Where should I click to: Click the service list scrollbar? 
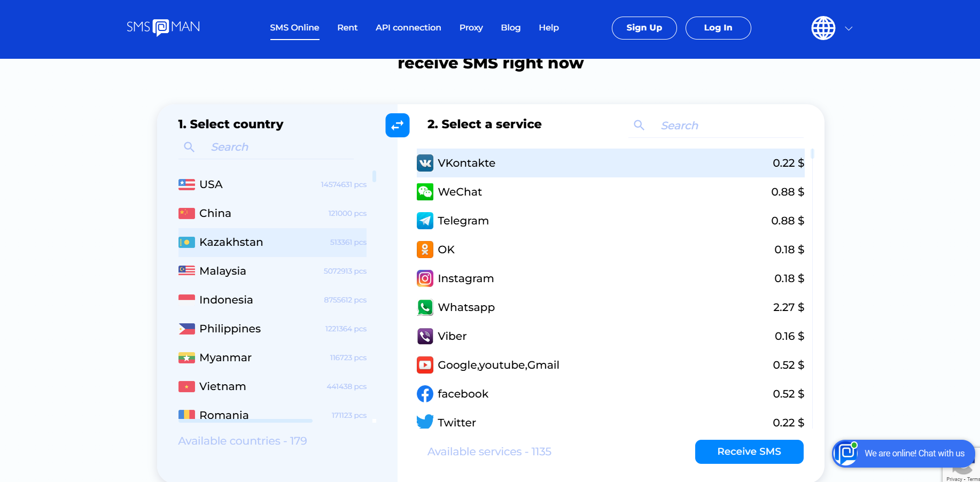coord(813,154)
